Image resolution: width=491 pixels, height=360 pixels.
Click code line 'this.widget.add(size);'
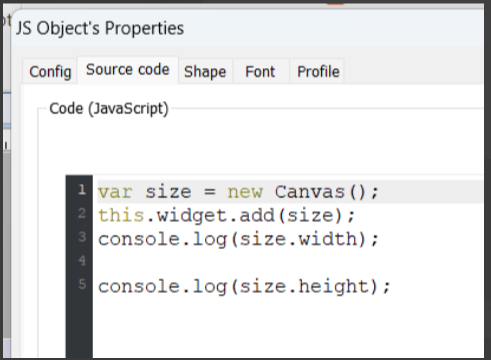tap(227, 216)
